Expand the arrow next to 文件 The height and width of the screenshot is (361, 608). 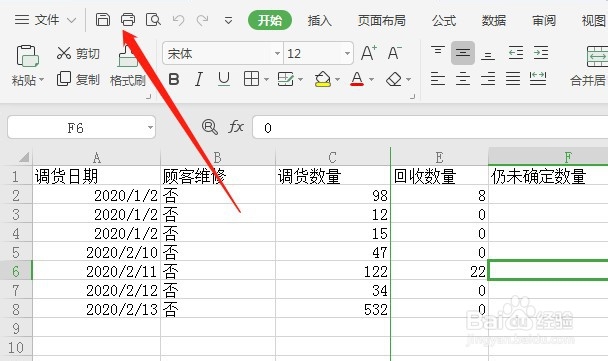pyautogui.click(x=71, y=20)
